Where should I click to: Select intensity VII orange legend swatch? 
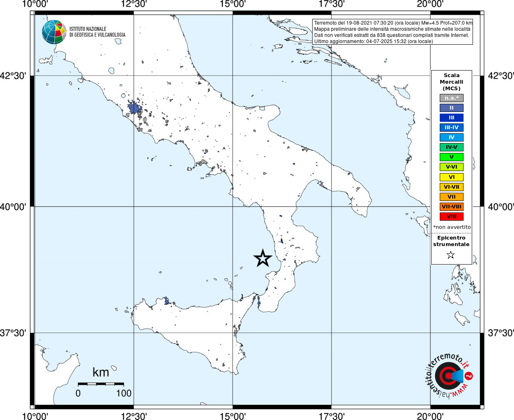(451, 197)
